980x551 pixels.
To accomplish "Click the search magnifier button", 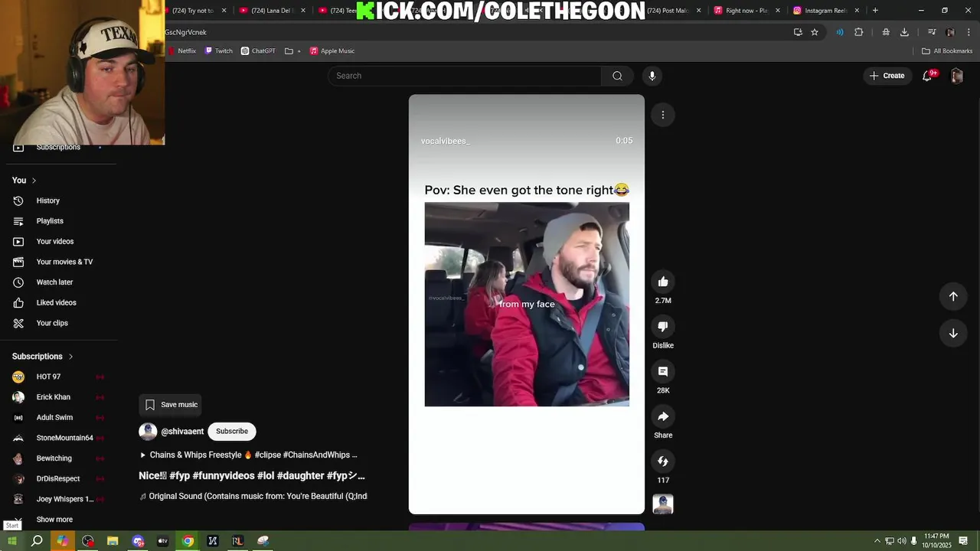I will point(617,76).
